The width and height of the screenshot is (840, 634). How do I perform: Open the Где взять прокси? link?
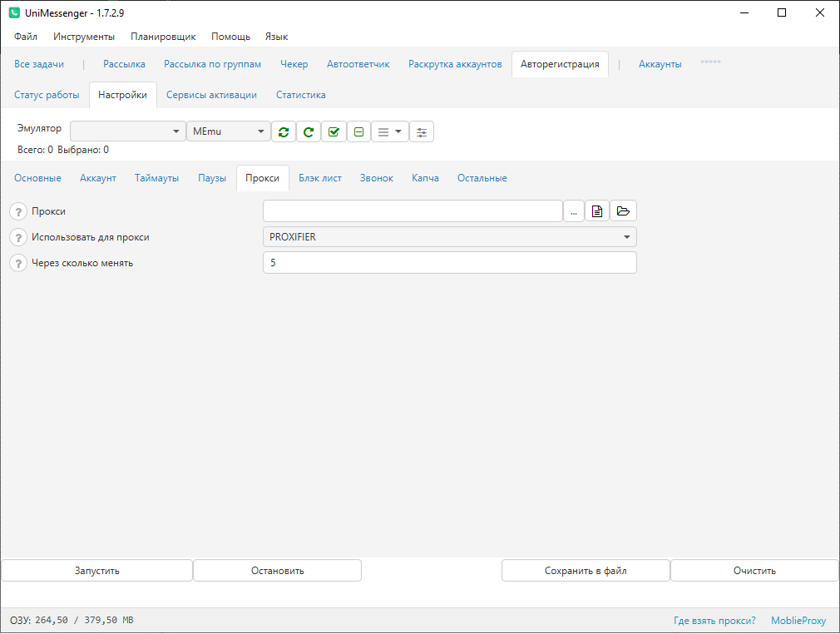[714, 621]
